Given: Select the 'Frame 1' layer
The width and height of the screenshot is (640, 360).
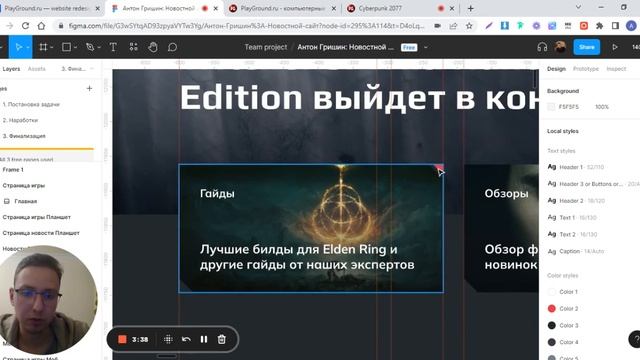Looking at the screenshot, I should [x=13, y=170].
